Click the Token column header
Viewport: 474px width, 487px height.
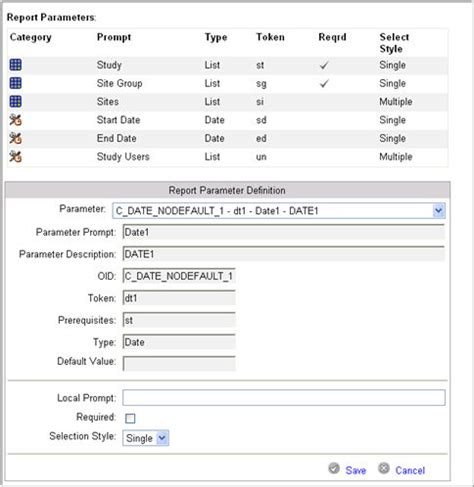tap(270, 37)
